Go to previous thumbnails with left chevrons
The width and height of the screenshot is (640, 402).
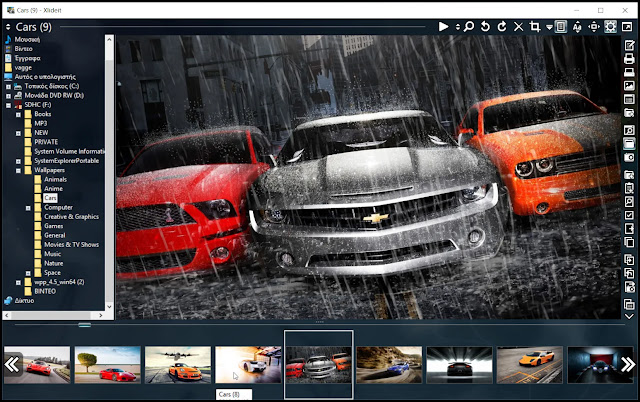tap(12, 364)
